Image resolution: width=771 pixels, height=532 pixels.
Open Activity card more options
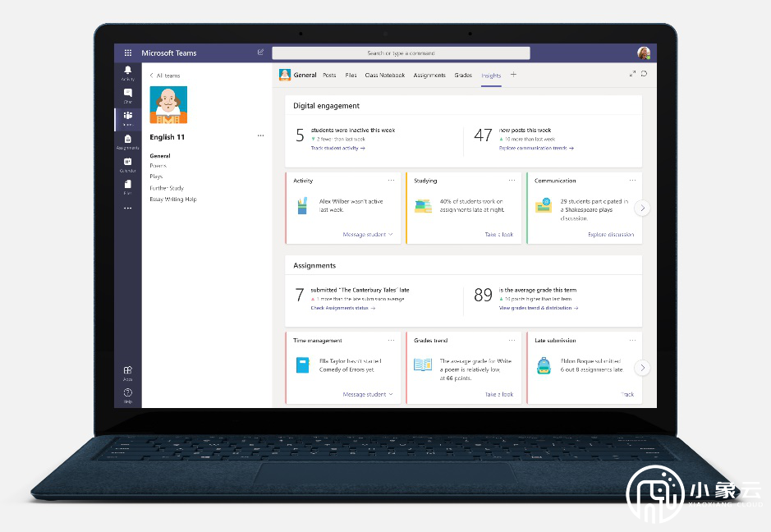tap(391, 181)
